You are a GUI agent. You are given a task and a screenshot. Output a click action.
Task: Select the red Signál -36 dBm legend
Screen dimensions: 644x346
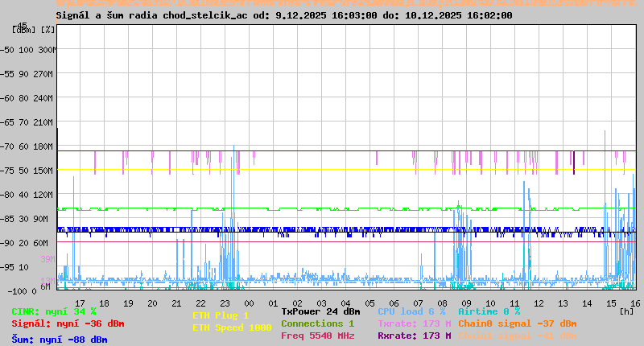tap(68, 323)
